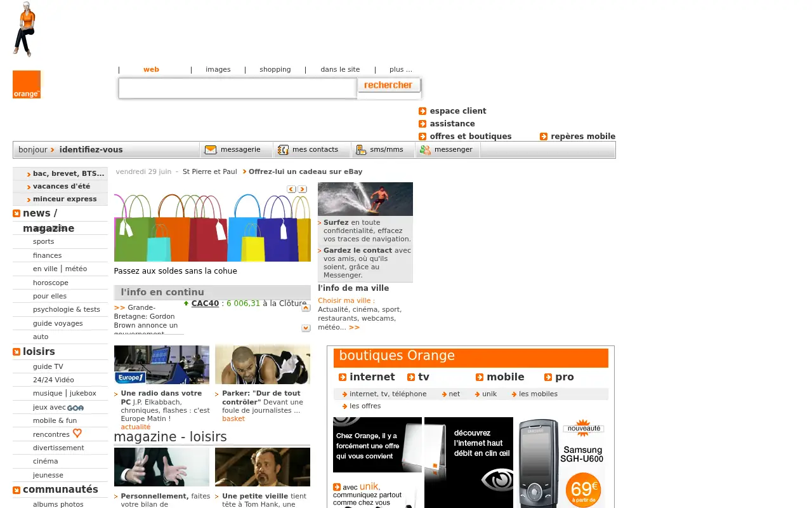The image size is (812, 508).
Task: Select the images search tab
Action: [x=218, y=70]
